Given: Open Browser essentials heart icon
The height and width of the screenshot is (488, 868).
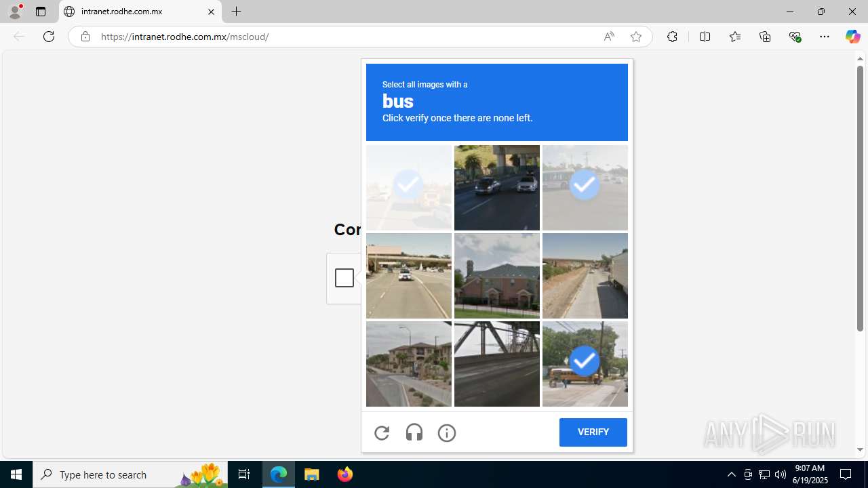Looking at the screenshot, I should coord(795,37).
